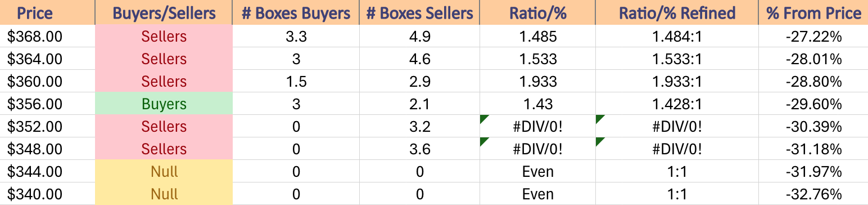The width and height of the screenshot is (868, 205).
Task: Select the $360.00 price cell
Action: 48,82
